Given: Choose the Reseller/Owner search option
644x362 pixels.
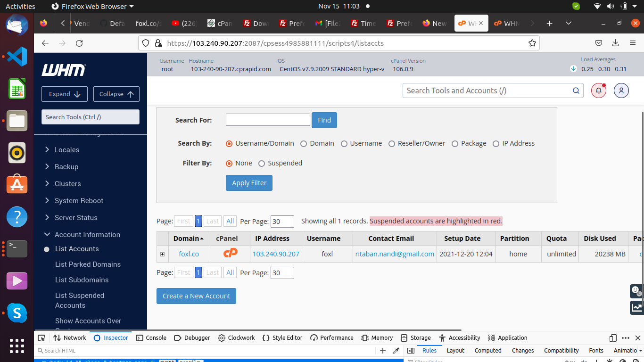Looking at the screenshot, I should coord(392,144).
